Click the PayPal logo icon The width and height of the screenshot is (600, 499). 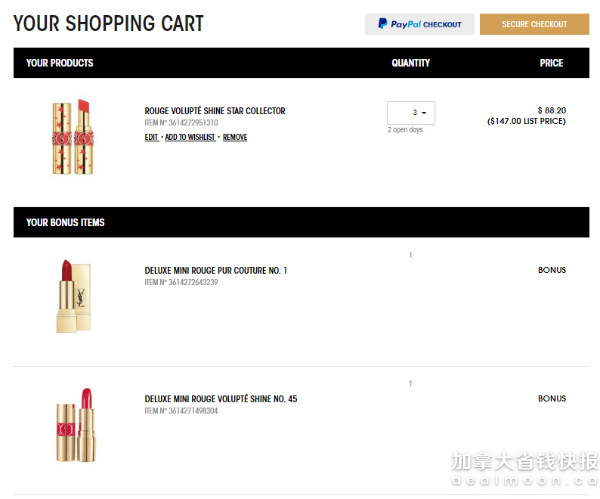coord(384,24)
